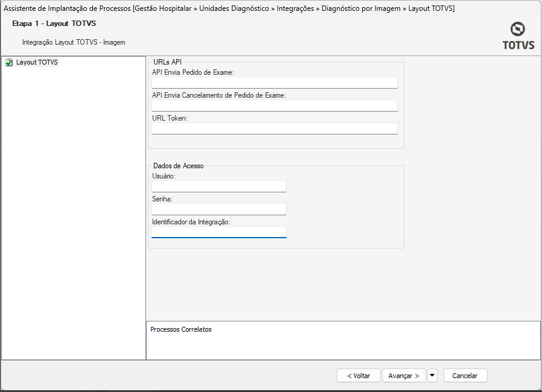Click into the URL Token input box
Screen dimensions: 542x392
coord(275,128)
